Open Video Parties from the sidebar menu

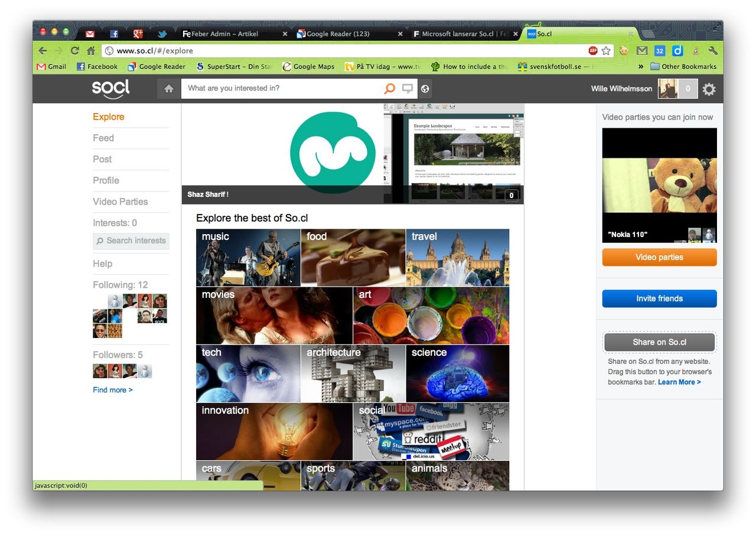[120, 202]
